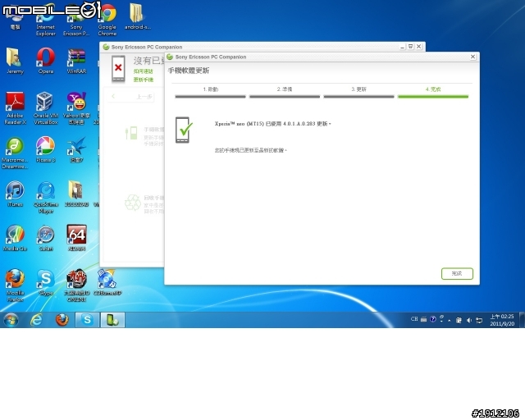The width and height of the screenshot is (525, 420).
Task: Click the phone with red X icon
Action: (118, 69)
